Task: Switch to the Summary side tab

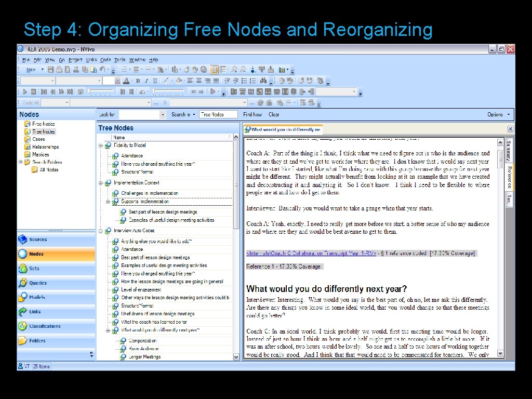Action: pyautogui.click(x=509, y=151)
